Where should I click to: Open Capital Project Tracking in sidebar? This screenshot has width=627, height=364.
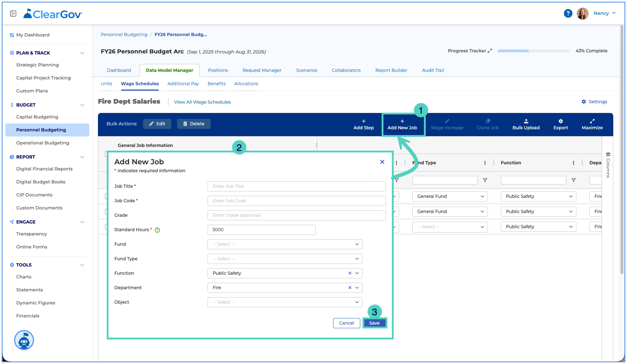click(x=43, y=78)
